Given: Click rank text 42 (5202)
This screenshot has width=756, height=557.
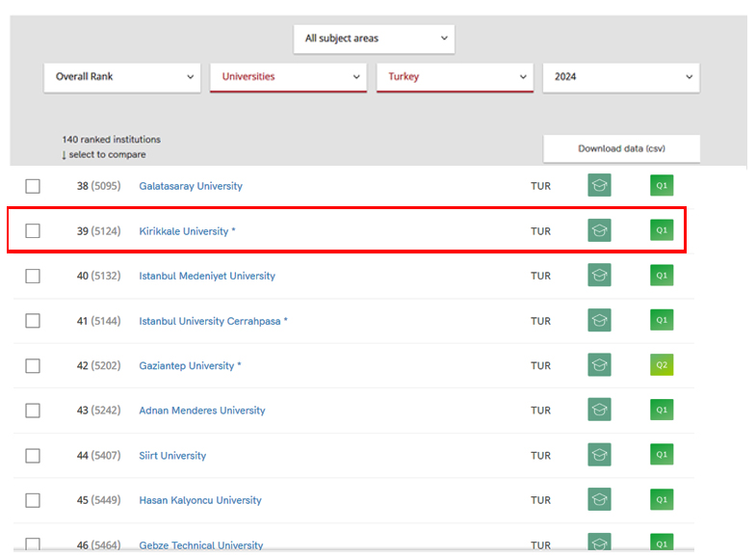Looking at the screenshot, I should (x=99, y=366).
